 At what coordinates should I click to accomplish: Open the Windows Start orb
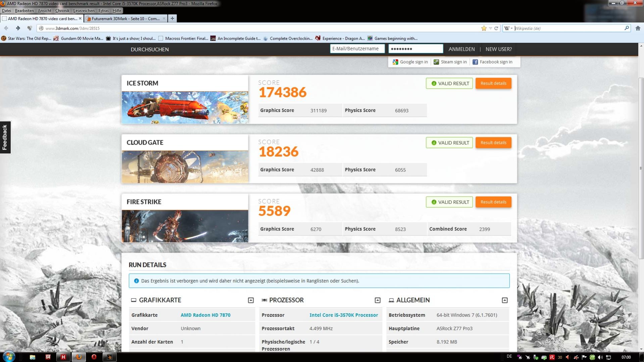tap(9, 357)
